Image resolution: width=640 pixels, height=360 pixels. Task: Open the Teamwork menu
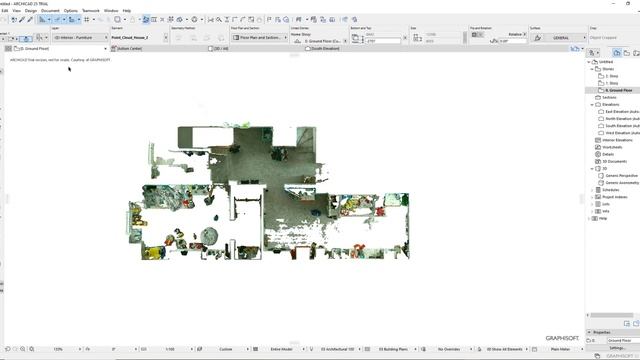(x=91, y=11)
